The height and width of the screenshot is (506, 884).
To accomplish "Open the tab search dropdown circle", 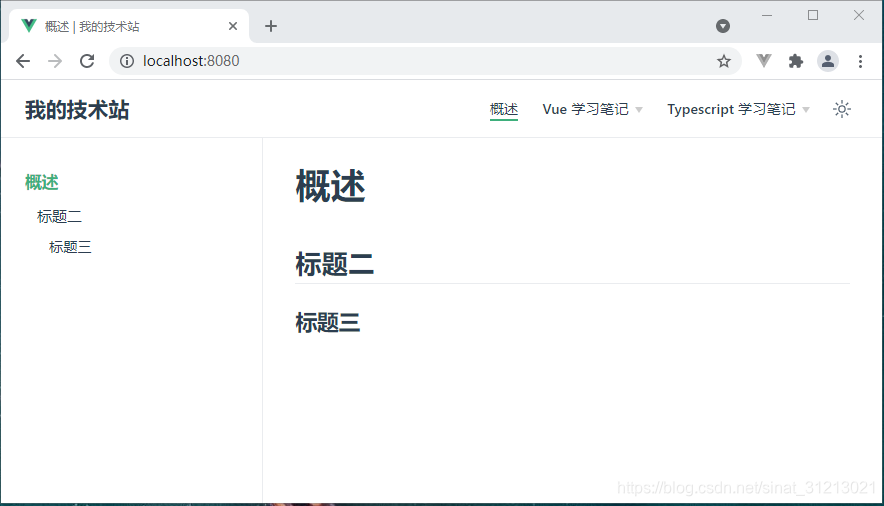I will tap(723, 26).
